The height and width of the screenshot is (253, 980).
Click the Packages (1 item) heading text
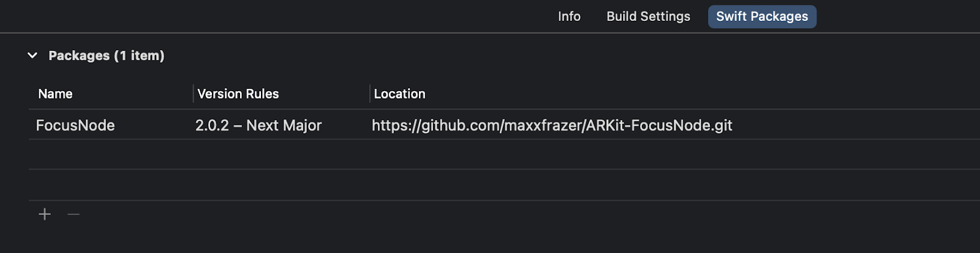107,55
